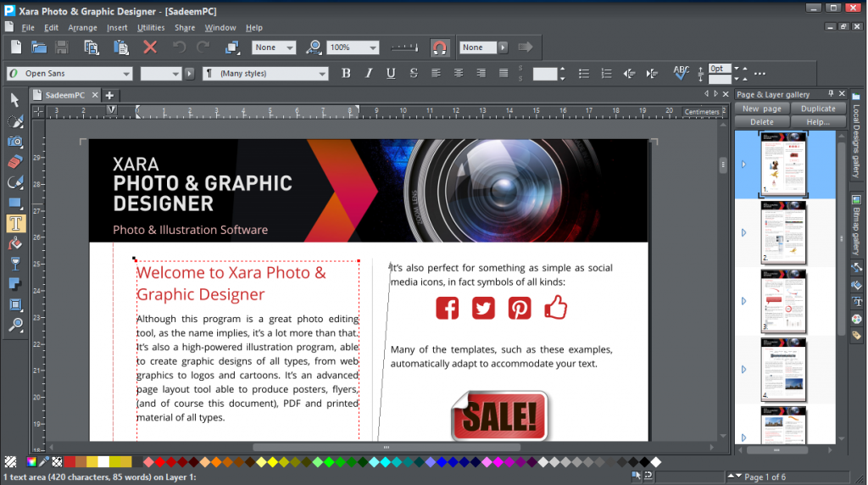Add a new document tab
This screenshot has height=485, width=868.
pyautogui.click(x=109, y=95)
